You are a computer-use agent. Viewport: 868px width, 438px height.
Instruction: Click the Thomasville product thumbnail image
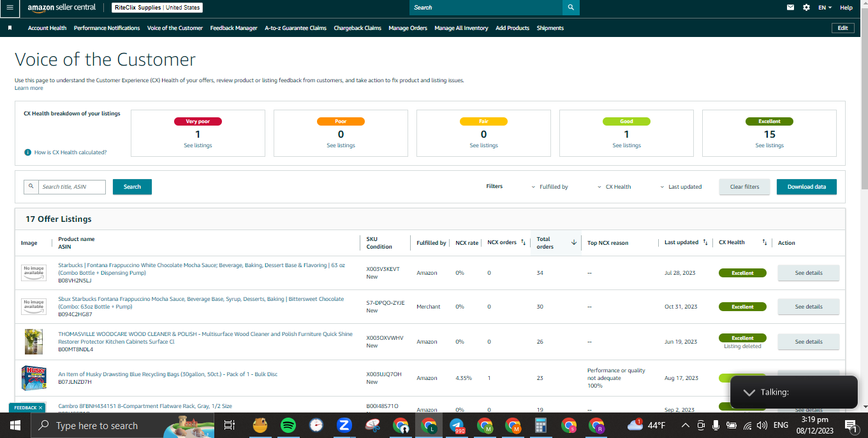(34, 342)
